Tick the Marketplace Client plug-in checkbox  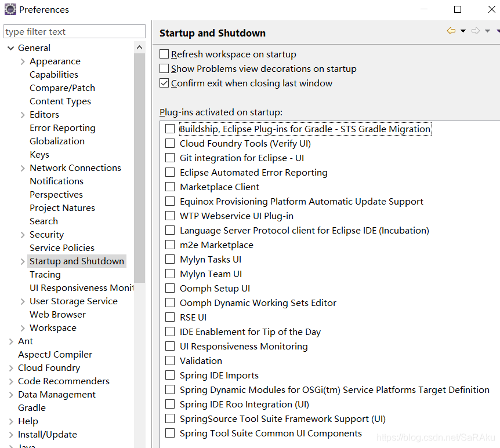[x=170, y=187]
